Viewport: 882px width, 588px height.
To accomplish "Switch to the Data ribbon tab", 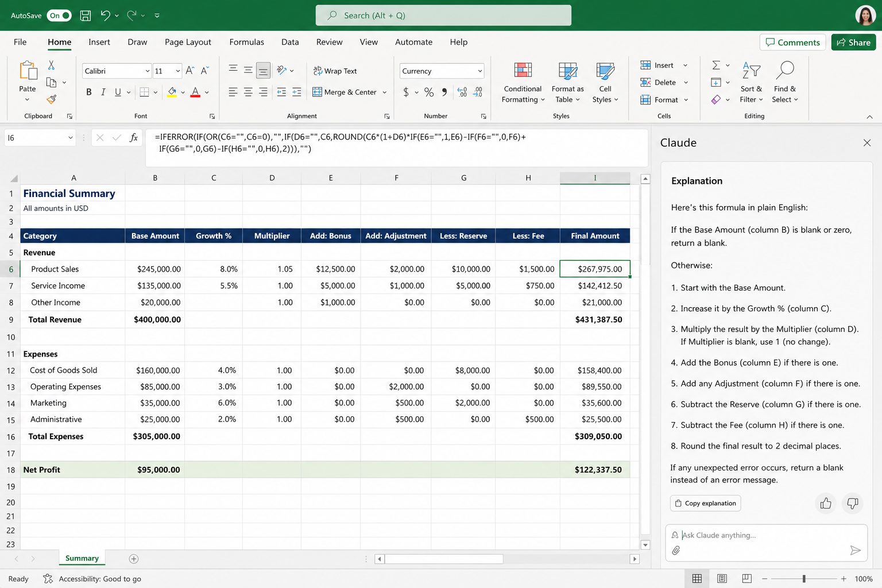I will coord(290,42).
